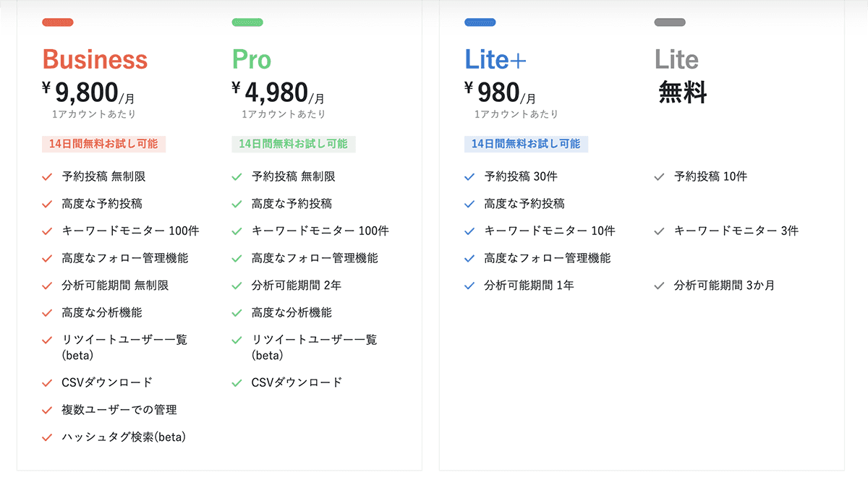Click the blue 14日間無料お試し可能 badge under Lite+
The width and height of the screenshot is (868, 480).
(x=527, y=144)
